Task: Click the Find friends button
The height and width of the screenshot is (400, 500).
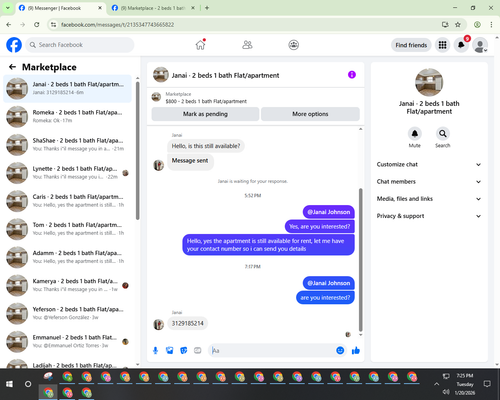Action: 411,45
